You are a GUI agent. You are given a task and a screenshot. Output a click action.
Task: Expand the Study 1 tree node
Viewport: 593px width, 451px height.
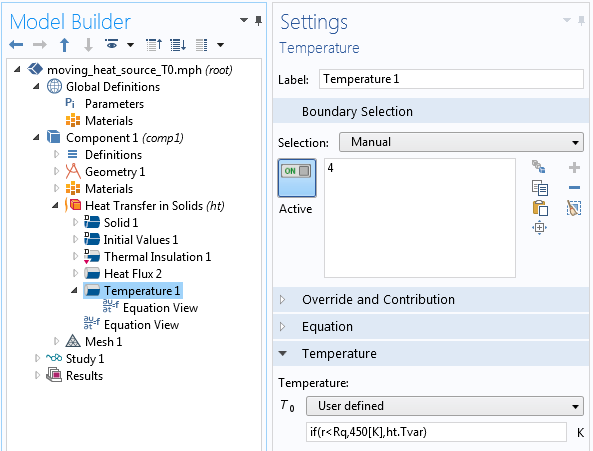[37, 358]
